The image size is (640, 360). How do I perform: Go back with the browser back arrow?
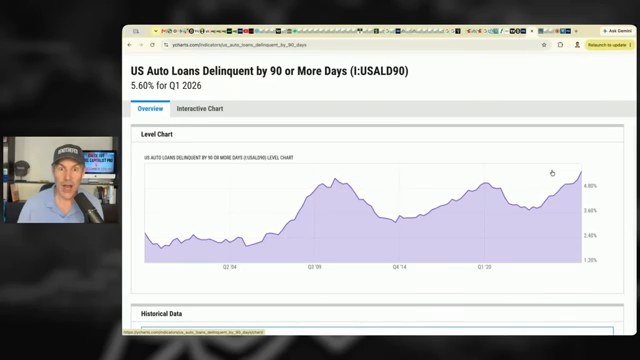[130, 45]
